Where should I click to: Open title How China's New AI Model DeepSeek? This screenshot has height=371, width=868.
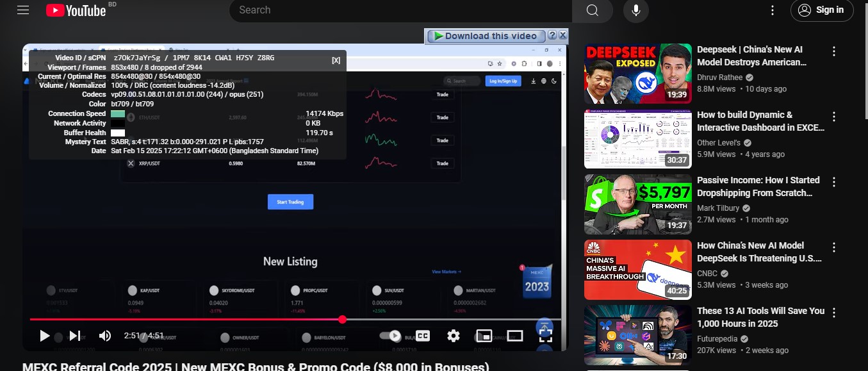(x=759, y=252)
